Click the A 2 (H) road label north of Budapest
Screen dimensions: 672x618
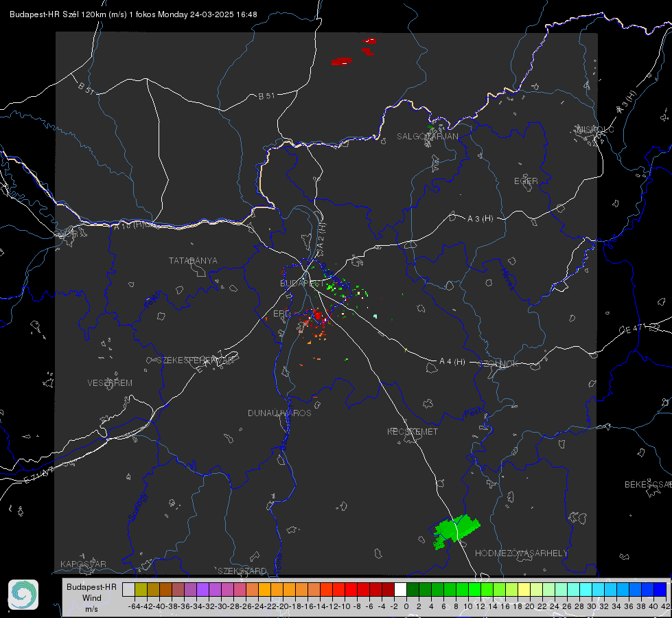tap(321, 236)
